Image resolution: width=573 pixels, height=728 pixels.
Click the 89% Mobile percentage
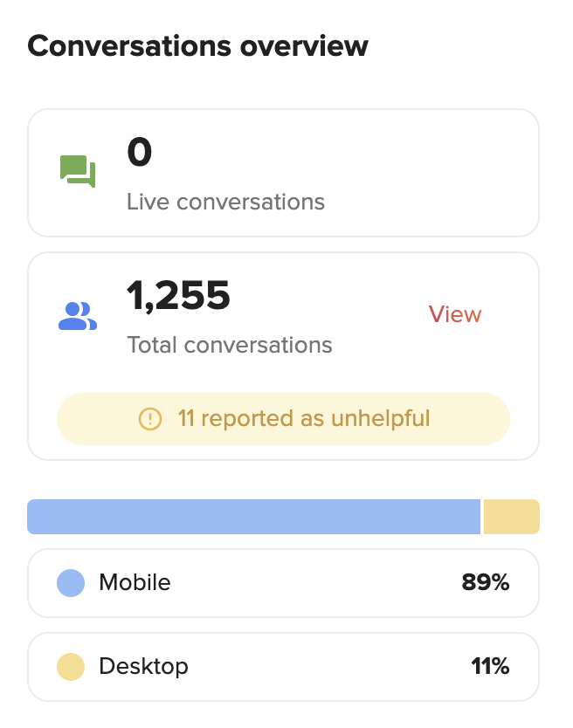coord(485,583)
